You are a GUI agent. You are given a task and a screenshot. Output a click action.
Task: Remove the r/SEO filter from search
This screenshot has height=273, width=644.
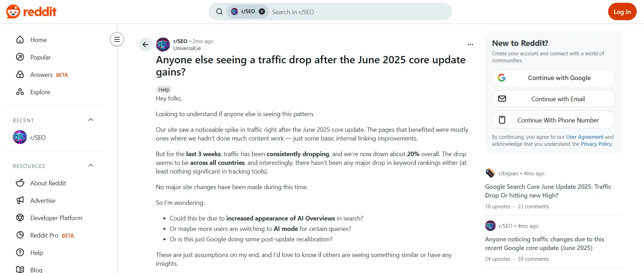point(262,11)
